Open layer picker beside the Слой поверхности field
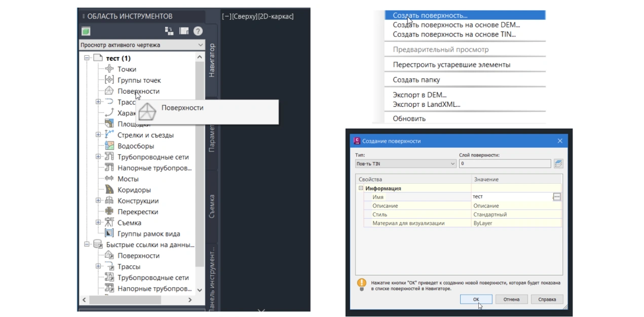 (558, 164)
